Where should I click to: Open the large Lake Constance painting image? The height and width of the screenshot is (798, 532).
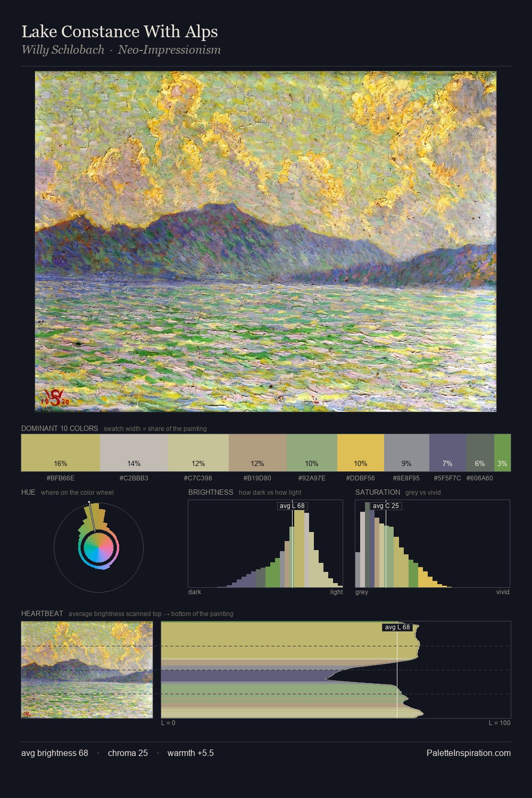265,242
